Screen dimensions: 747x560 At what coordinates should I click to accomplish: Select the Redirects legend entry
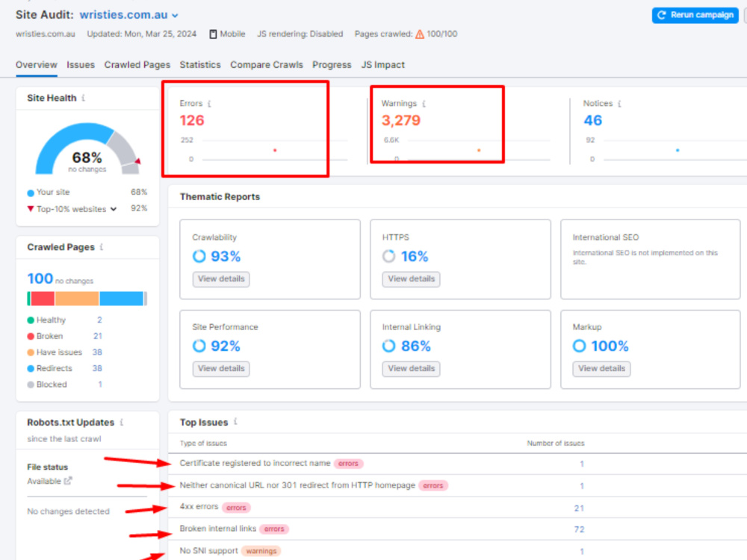49,369
